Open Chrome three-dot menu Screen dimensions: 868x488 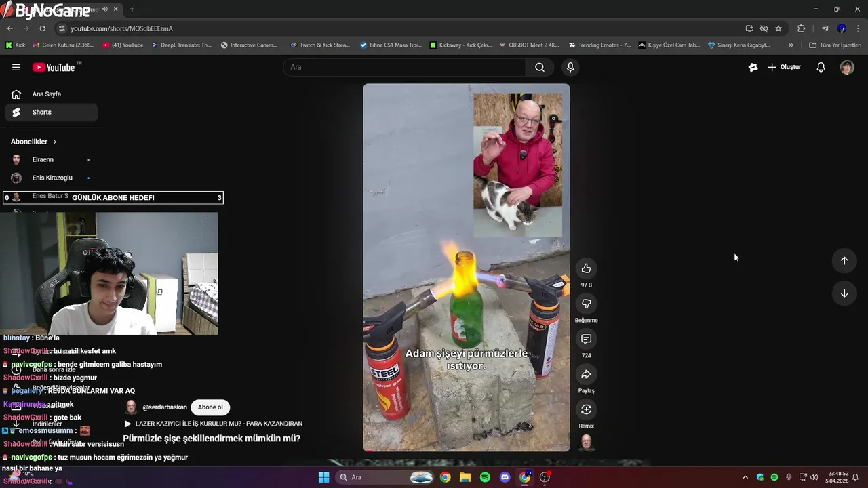[x=859, y=28]
